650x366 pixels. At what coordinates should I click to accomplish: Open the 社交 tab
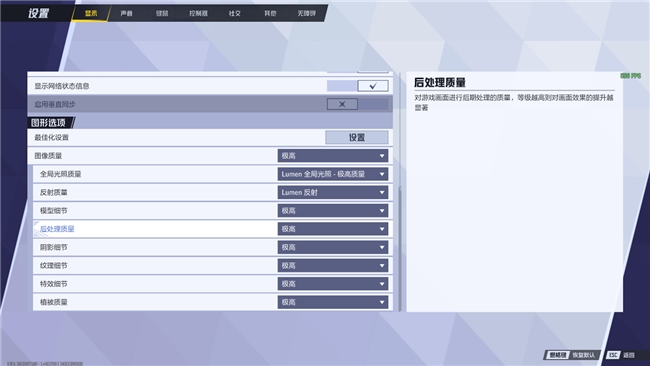pyautogui.click(x=234, y=13)
